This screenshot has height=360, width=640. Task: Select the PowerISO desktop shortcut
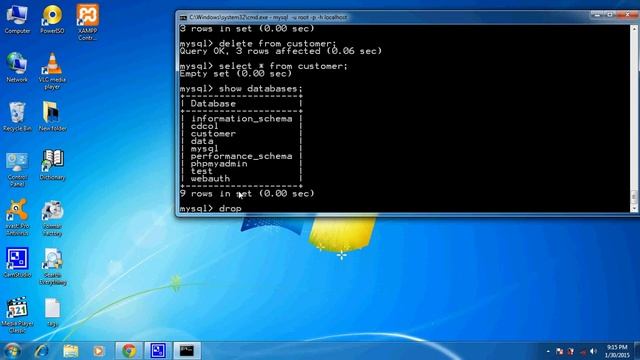click(x=52, y=20)
